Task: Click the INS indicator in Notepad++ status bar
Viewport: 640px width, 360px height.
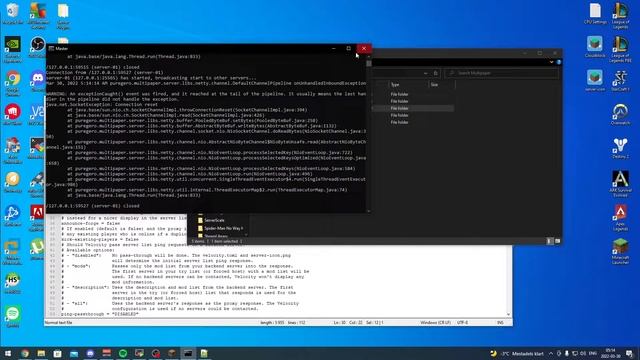Action: pyautogui.click(x=500, y=322)
